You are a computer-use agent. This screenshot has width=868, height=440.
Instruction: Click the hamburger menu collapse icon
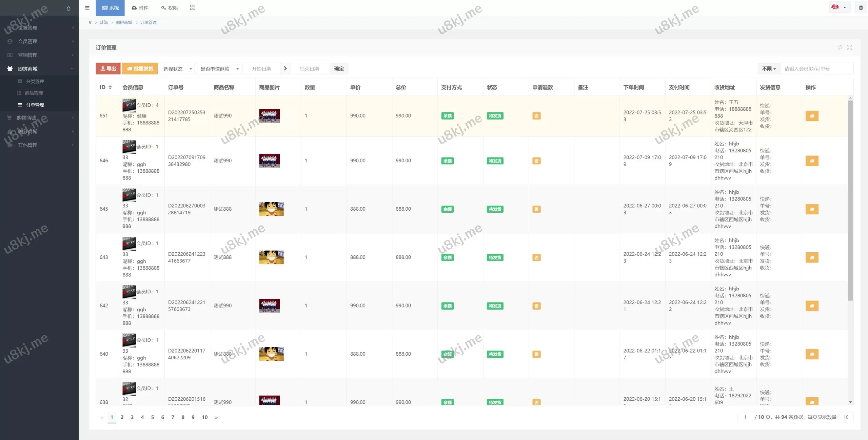87,8
